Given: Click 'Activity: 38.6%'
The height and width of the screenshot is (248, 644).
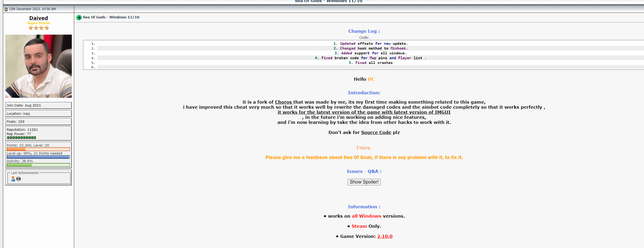Looking at the screenshot, I should click(x=20, y=161).
